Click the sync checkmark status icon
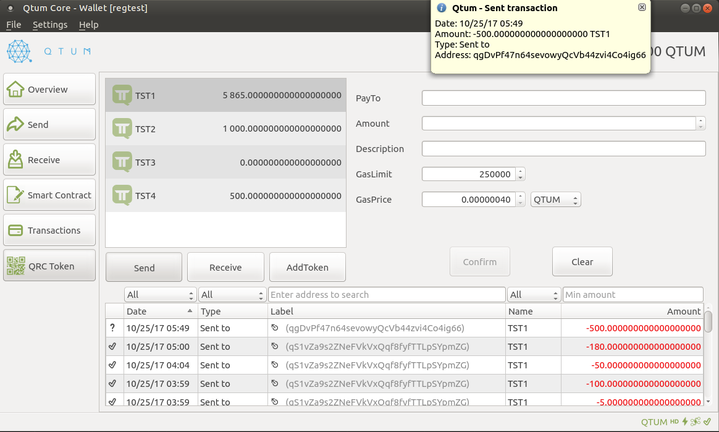Viewport: 719px width, 432px height. (708, 421)
